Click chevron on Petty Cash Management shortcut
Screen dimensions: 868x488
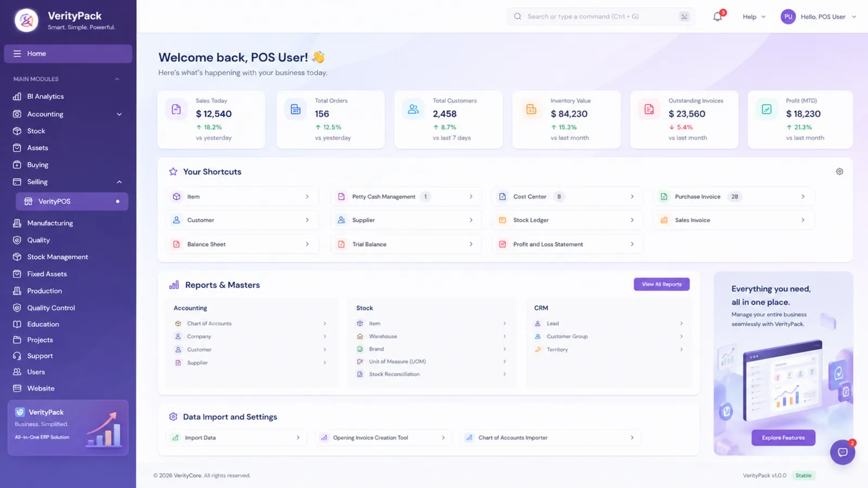pyautogui.click(x=471, y=197)
